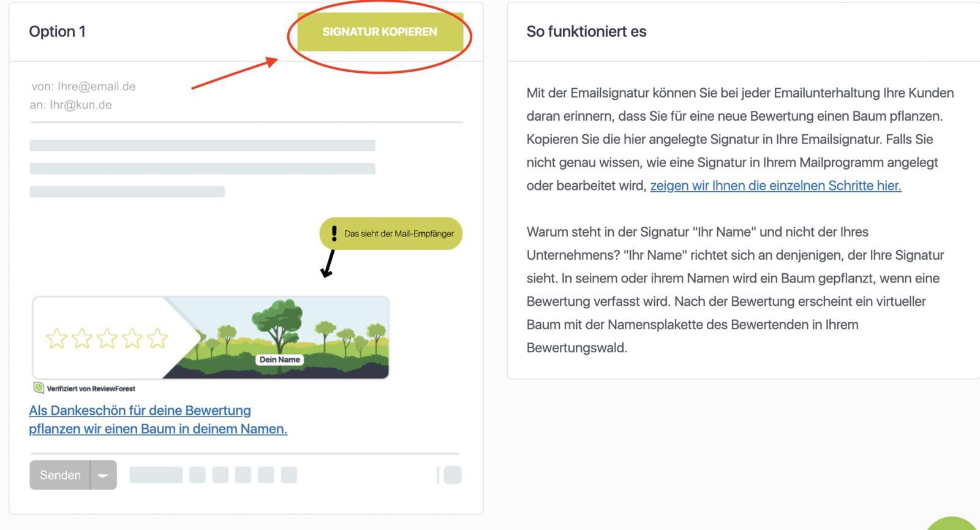Click the 'Dein Name' plaque on the tree
Image resolution: width=980 pixels, height=530 pixels.
pyautogui.click(x=279, y=360)
